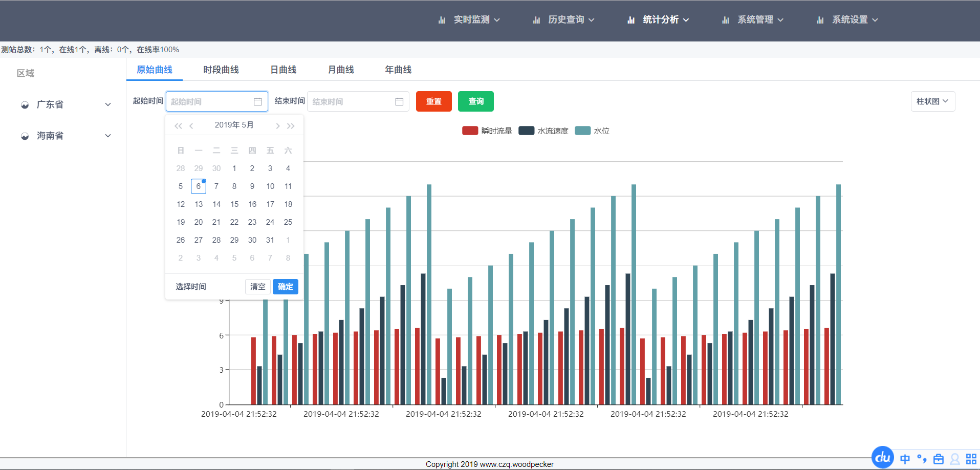Select date 19 in May calendar
The height and width of the screenshot is (470, 980).
pos(181,222)
